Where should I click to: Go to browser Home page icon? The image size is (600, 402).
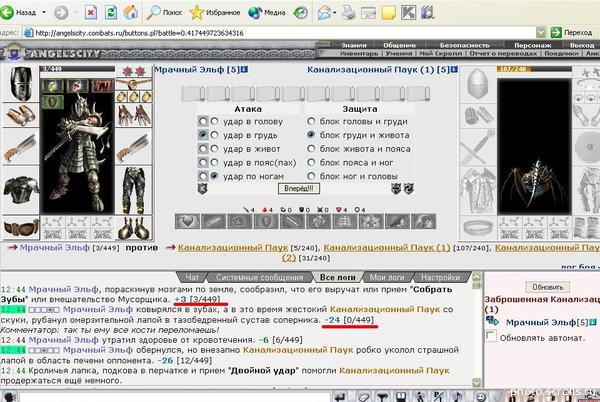[130, 13]
